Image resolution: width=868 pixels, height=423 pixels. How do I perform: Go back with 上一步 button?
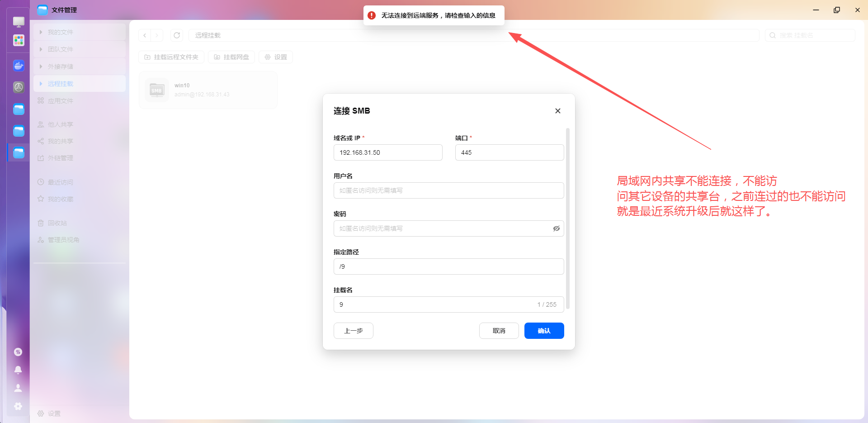(x=354, y=331)
